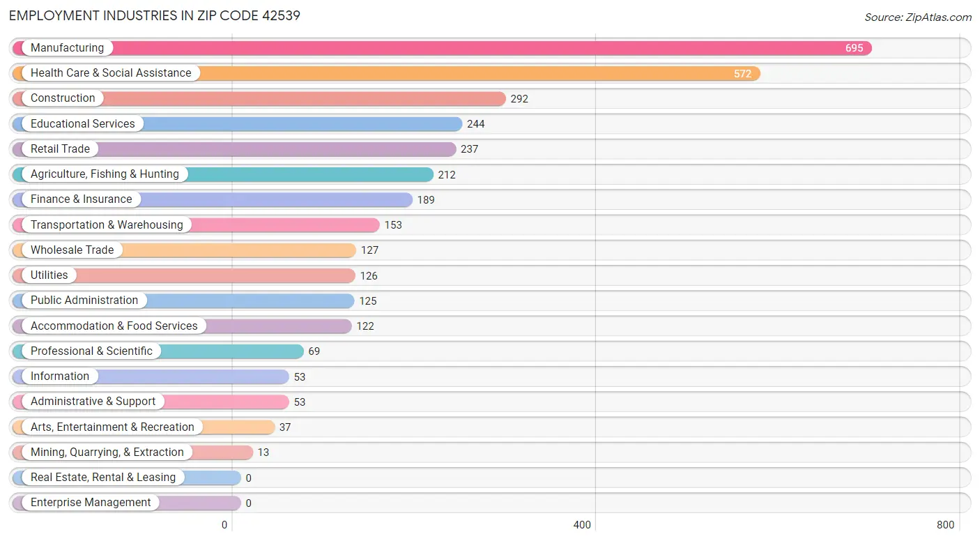This screenshot has width=980, height=541.
Task: Click the Wholesale Trade label
Action: pyautogui.click(x=72, y=250)
